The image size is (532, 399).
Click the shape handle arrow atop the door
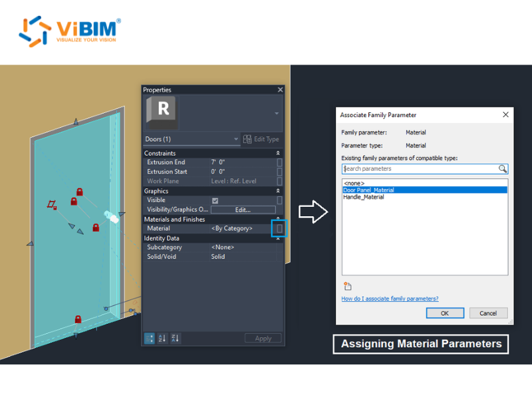(x=76, y=122)
